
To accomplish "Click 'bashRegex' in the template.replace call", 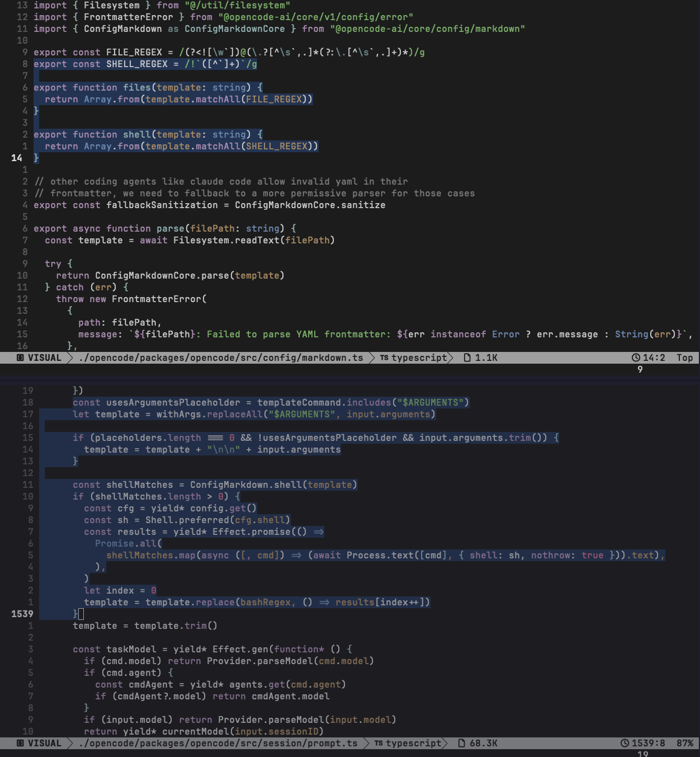I will pyautogui.click(x=266, y=602).
